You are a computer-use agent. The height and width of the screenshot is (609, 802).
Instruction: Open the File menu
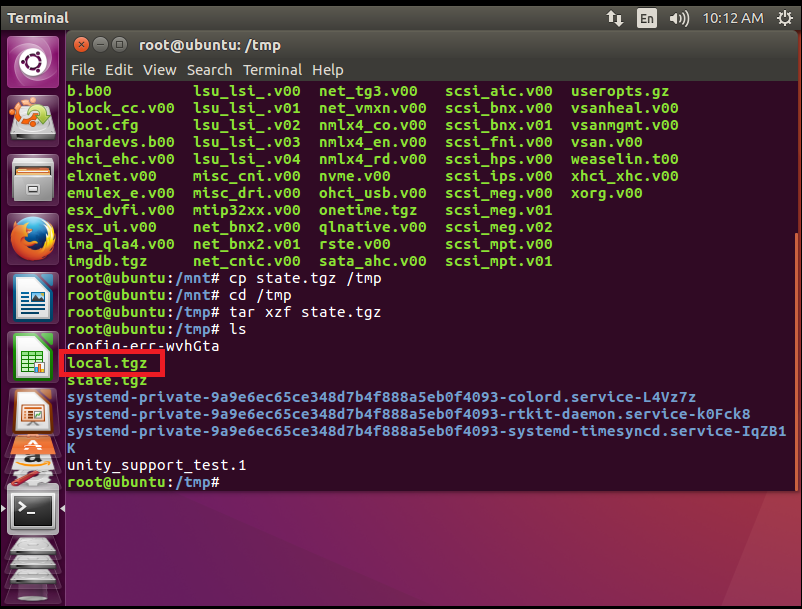(x=83, y=70)
